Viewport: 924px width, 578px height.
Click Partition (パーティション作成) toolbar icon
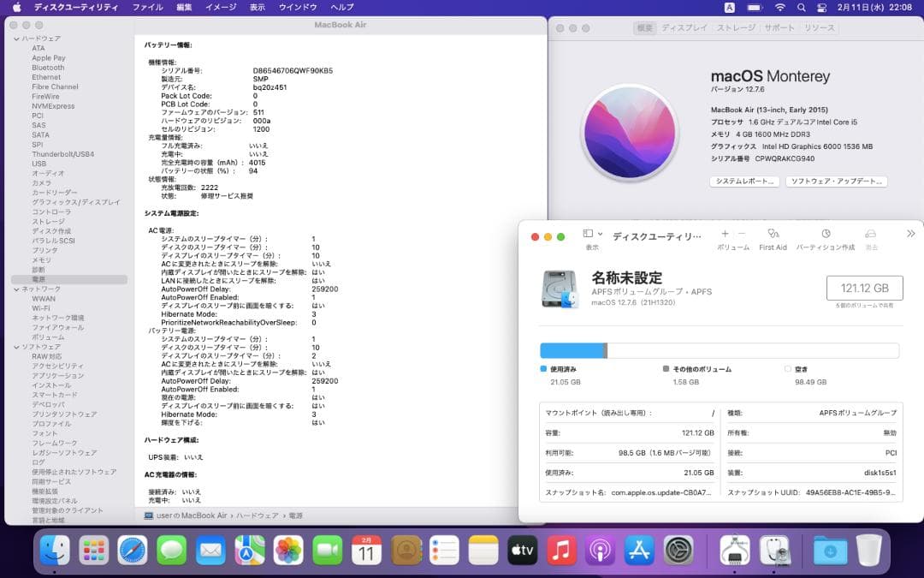[826, 240]
